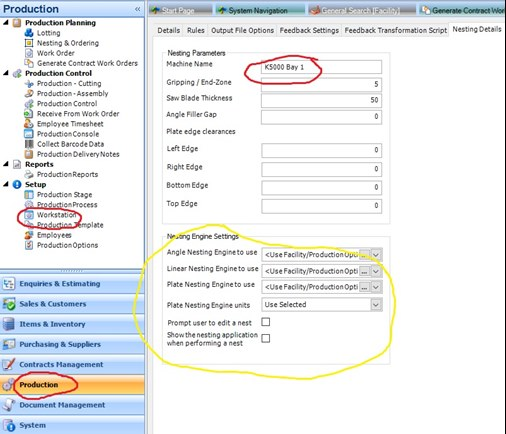Image resolution: width=506 pixels, height=434 pixels.
Task: Switch to the Feedback Settings tab
Action: pos(309,30)
